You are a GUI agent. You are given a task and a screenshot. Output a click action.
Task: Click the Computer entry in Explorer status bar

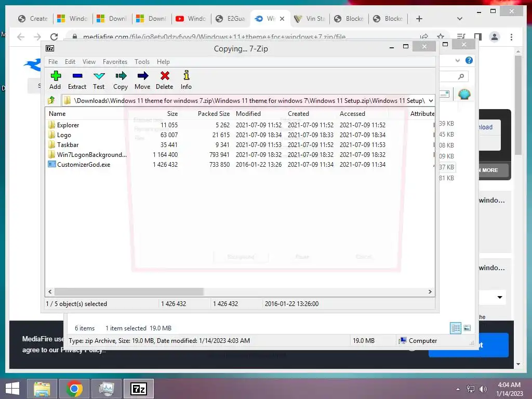(418, 341)
